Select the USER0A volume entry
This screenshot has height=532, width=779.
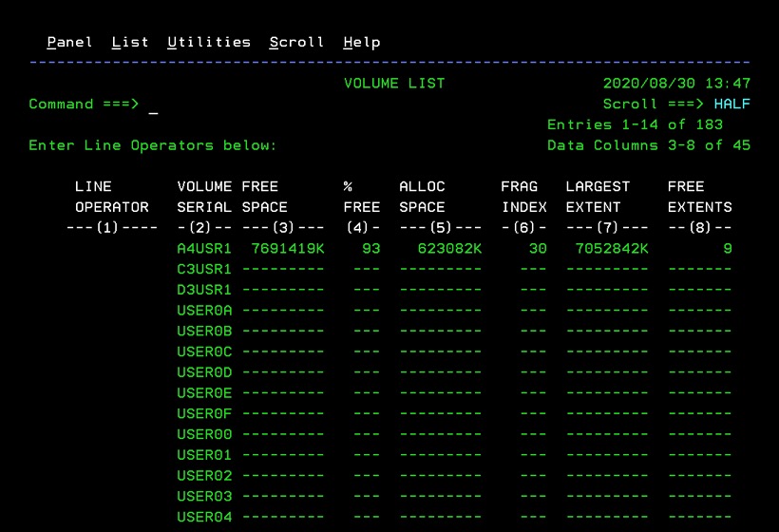[x=204, y=311]
